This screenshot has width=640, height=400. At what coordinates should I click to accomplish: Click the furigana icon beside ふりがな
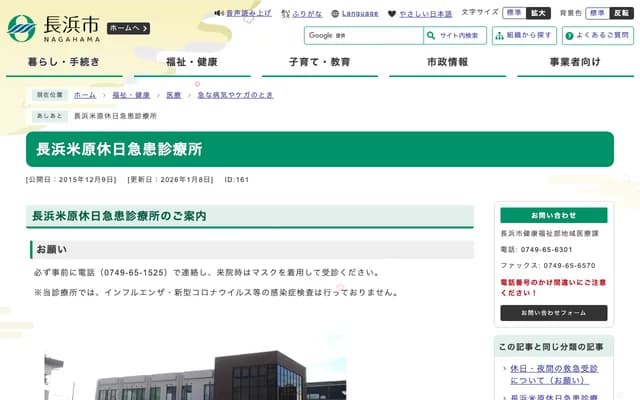click(285, 14)
